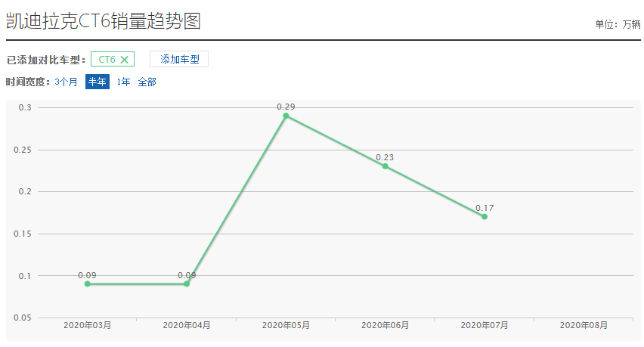
Task: Click the 0.29 peak data point
Action: pyautogui.click(x=286, y=116)
